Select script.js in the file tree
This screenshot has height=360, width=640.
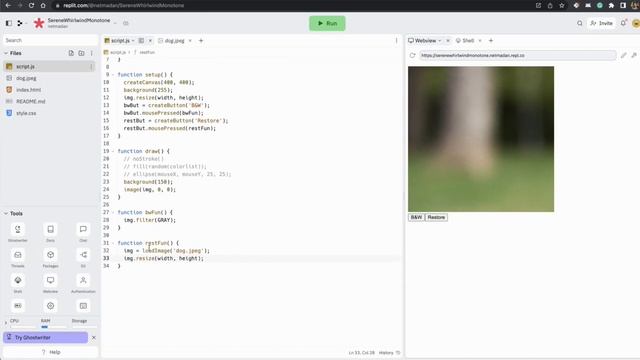(49, 66)
